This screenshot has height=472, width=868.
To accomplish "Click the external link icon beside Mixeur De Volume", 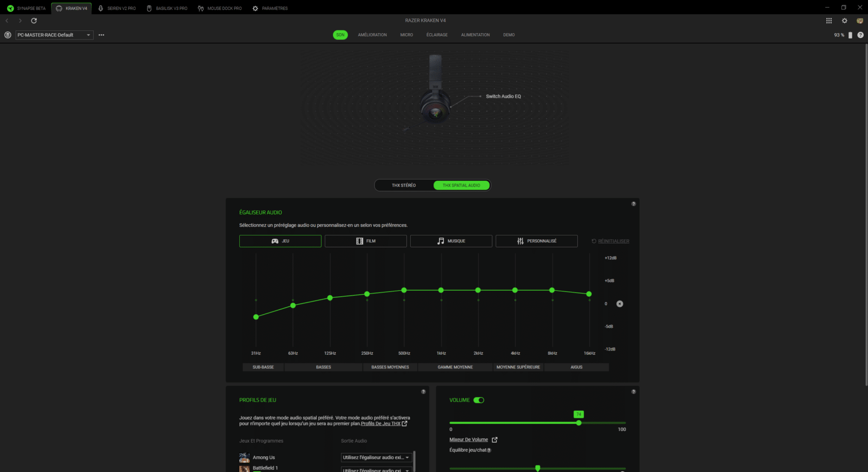I will click(x=495, y=440).
